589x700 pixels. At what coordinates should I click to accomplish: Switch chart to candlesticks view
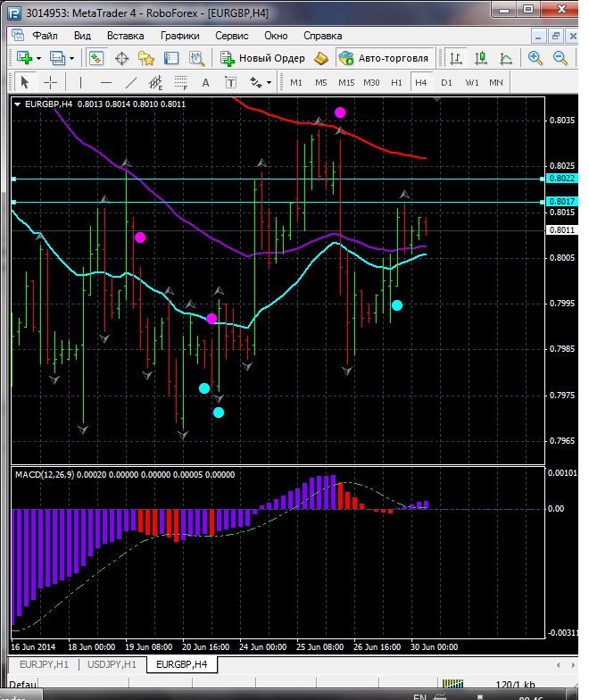coord(481,58)
